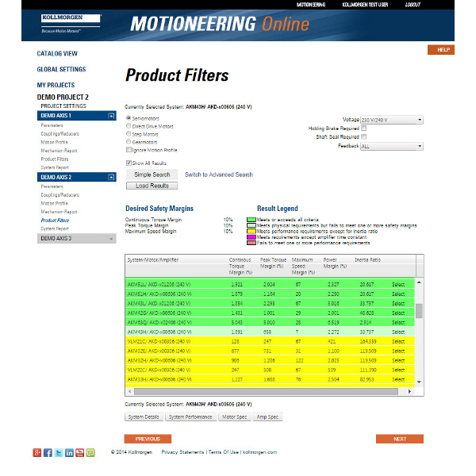Open Motion Profile under Demo Axis 2

pos(54,203)
